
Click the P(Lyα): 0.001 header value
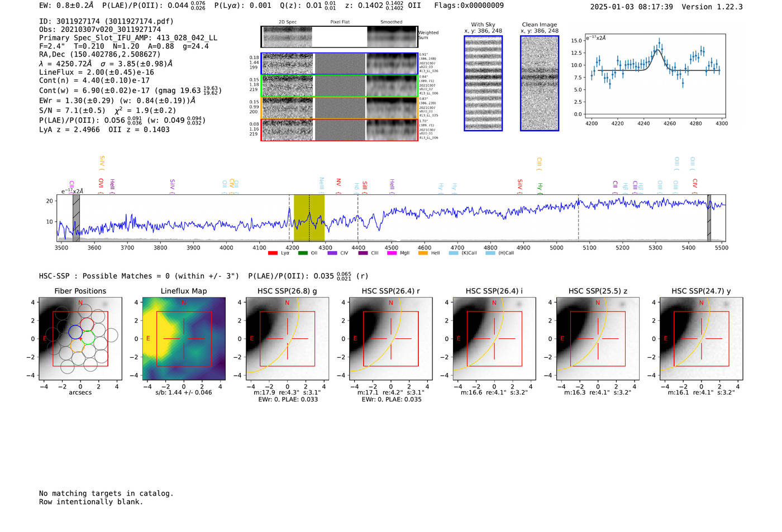[243, 6]
